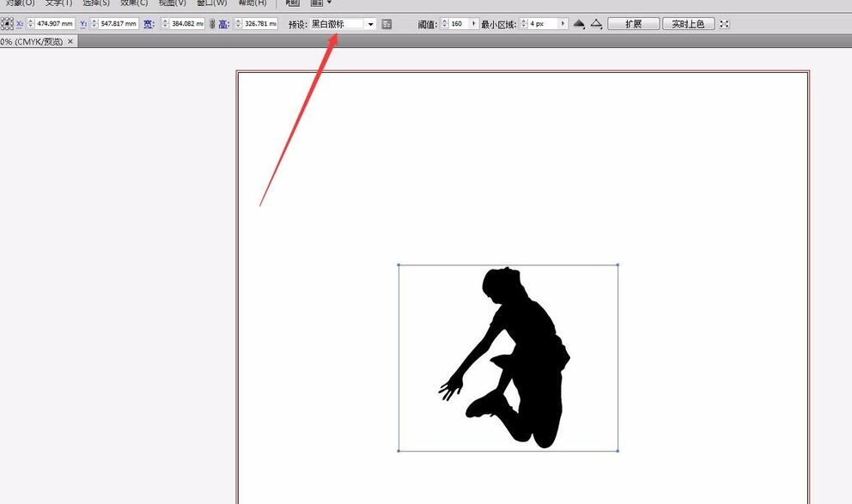
Task: Click the 实时上色 (Live Paint) button
Action: click(689, 24)
